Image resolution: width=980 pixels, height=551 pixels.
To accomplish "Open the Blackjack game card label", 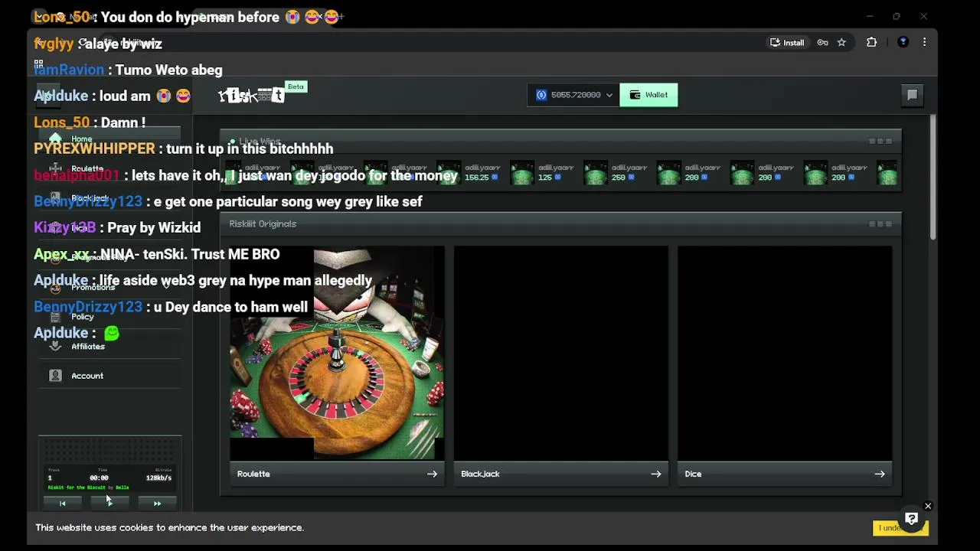I will pos(480,474).
